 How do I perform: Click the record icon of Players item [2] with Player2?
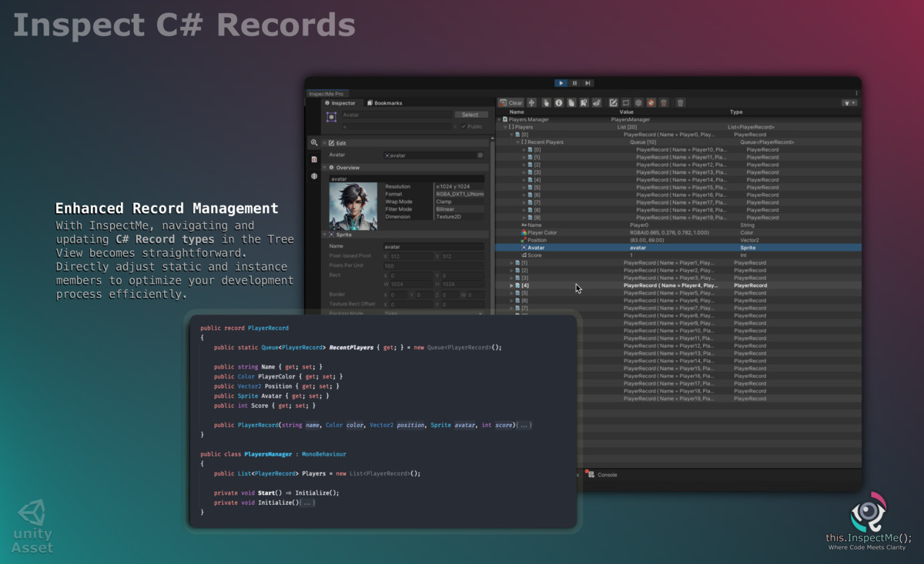click(x=518, y=270)
